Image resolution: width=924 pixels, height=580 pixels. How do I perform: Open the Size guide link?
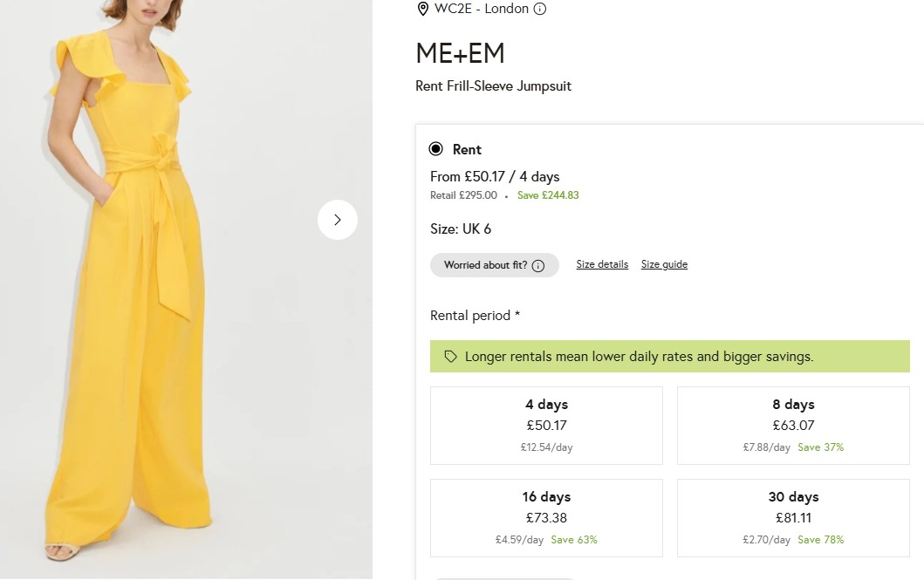click(x=664, y=264)
